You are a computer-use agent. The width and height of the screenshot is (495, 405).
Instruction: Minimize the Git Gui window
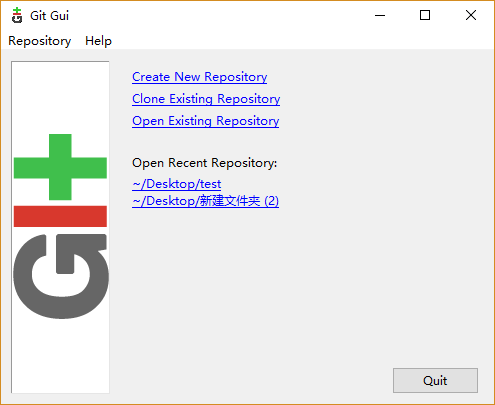pyautogui.click(x=380, y=15)
